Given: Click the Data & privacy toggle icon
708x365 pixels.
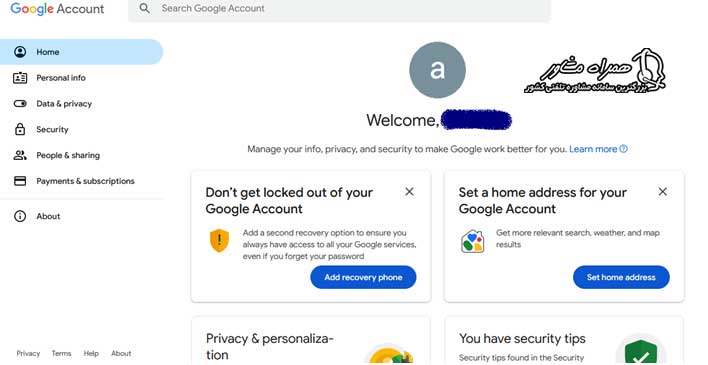Looking at the screenshot, I should tap(20, 103).
